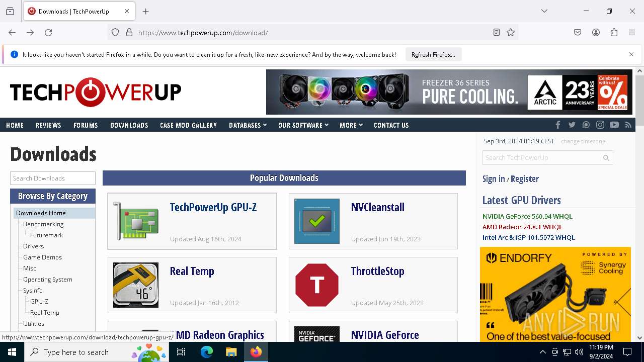644x362 pixels.
Task: Open the list all tabs dropdown arrow
Action: pos(544,11)
